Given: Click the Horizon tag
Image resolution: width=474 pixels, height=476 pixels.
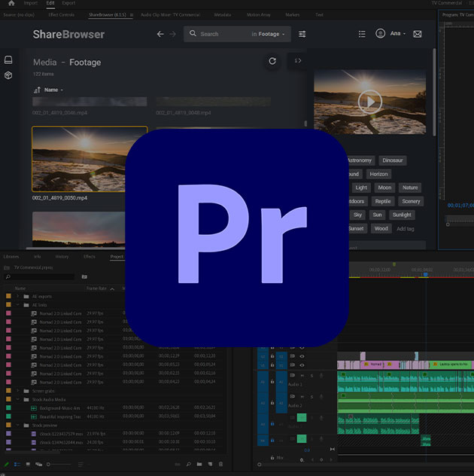Looking at the screenshot, I should coord(378,174).
